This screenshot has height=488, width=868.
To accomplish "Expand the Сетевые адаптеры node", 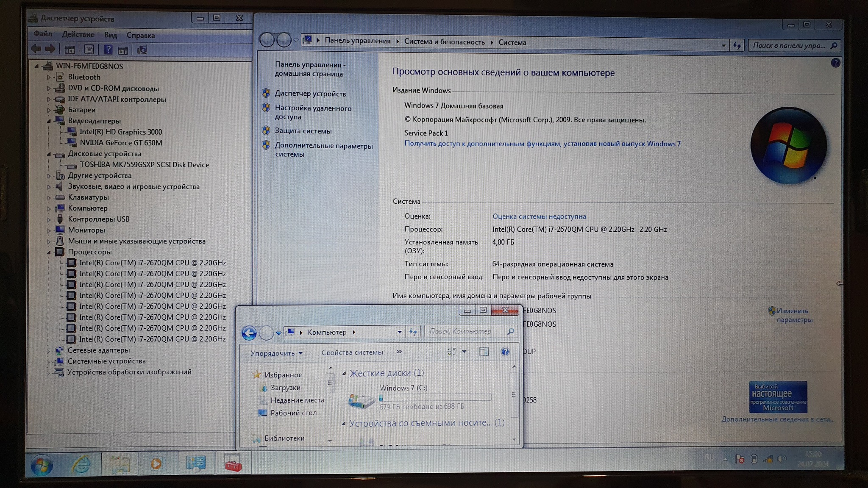I will tap(48, 351).
